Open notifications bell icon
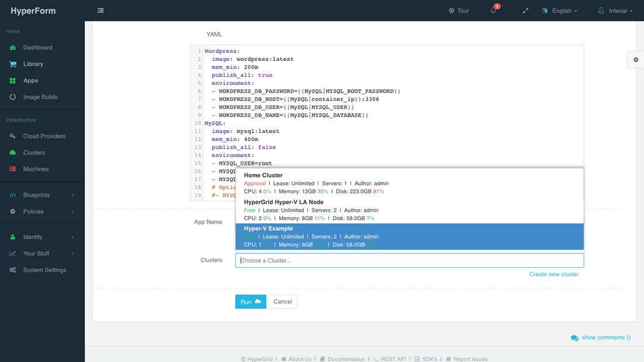 click(494, 11)
